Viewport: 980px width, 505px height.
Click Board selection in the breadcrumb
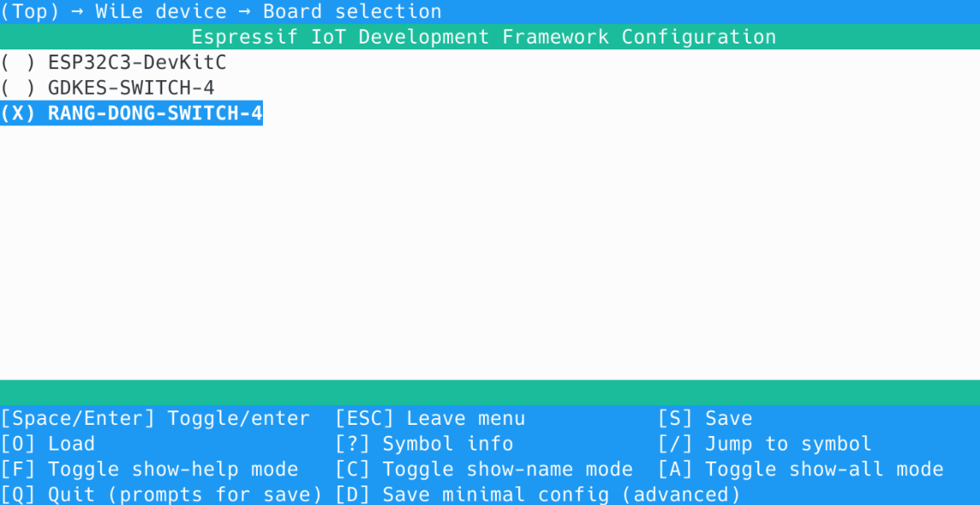(352, 12)
